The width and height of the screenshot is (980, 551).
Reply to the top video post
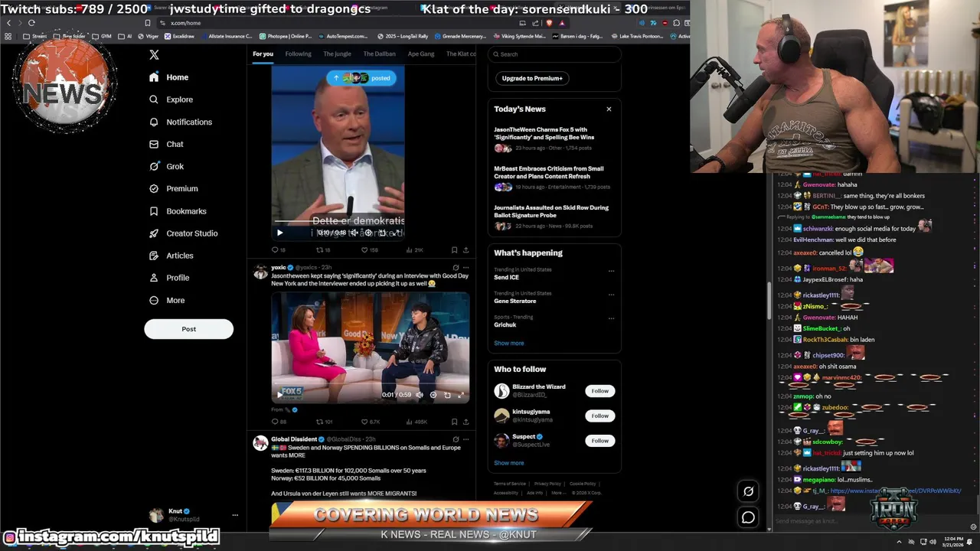[x=279, y=250]
